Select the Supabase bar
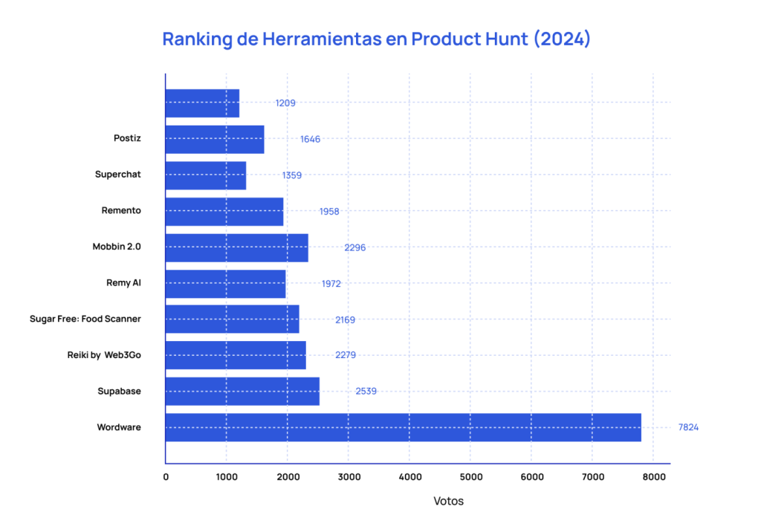This screenshot has height=532, width=761. [243, 392]
